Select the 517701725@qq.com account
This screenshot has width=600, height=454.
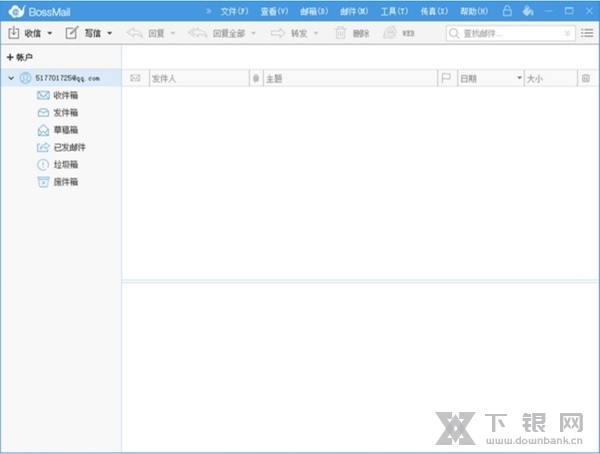68,78
